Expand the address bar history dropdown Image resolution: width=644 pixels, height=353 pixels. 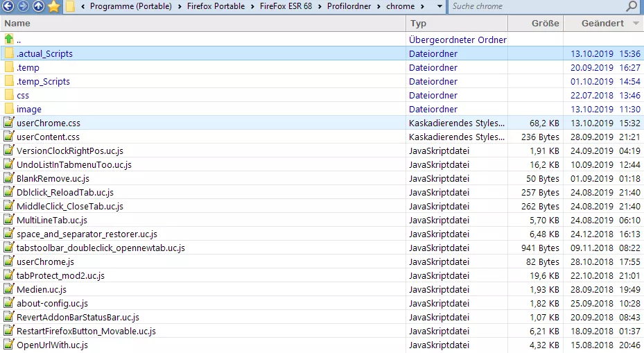coord(441,7)
